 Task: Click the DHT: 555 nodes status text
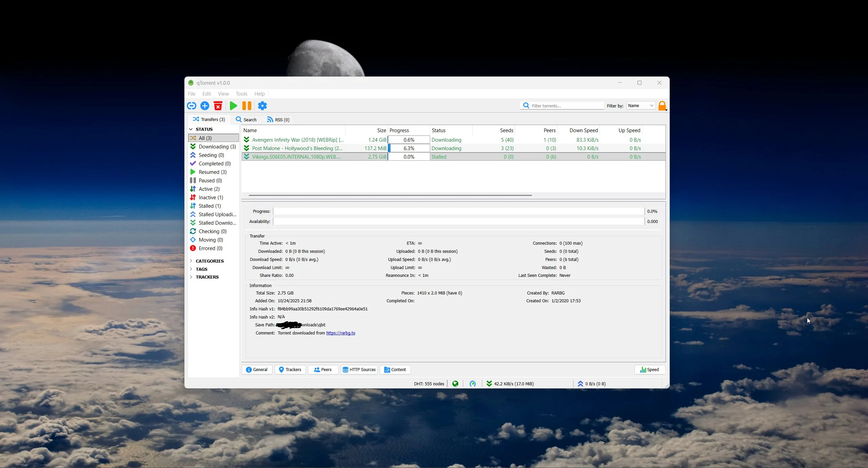tap(429, 384)
